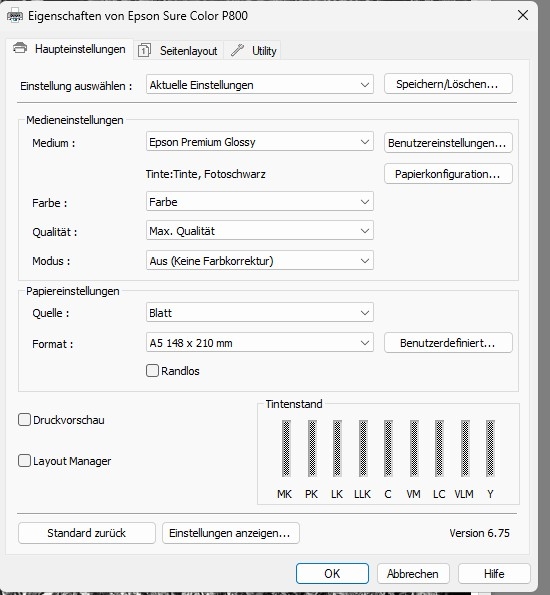Screen dimensions: 550x595
Task: Open Benutzereinstellungen dialog
Action: click(x=448, y=143)
